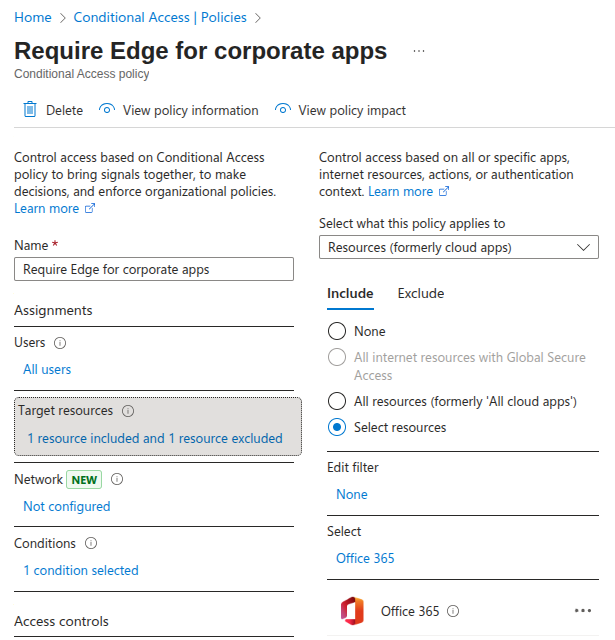
Task: Click the All users link
Action: pyautogui.click(x=47, y=369)
